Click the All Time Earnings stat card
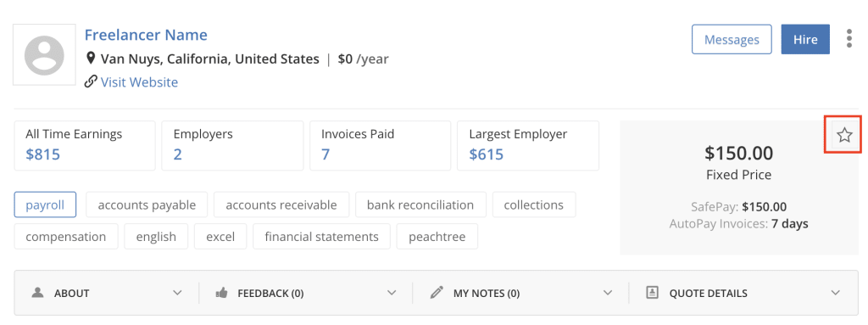Image resolution: width=868 pixels, height=325 pixels. pos(85,145)
